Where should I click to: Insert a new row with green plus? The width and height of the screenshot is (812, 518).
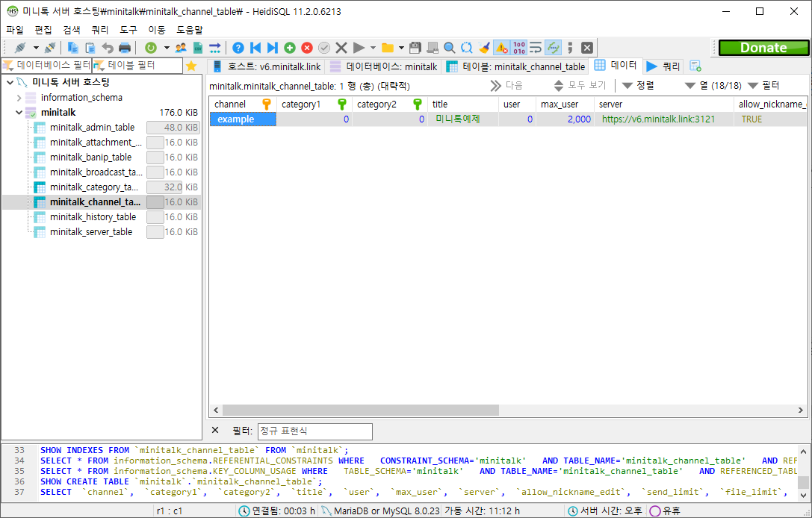[290, 48]
